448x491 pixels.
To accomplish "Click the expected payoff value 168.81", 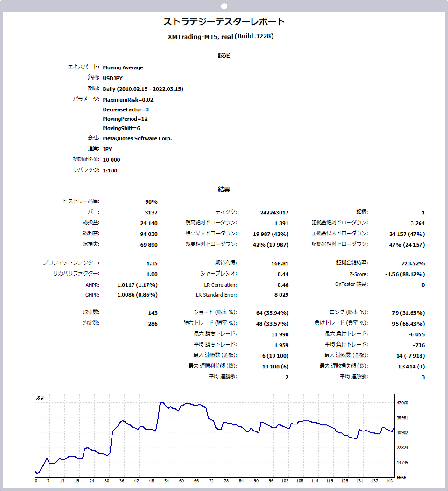I will (x=280, y=263).
